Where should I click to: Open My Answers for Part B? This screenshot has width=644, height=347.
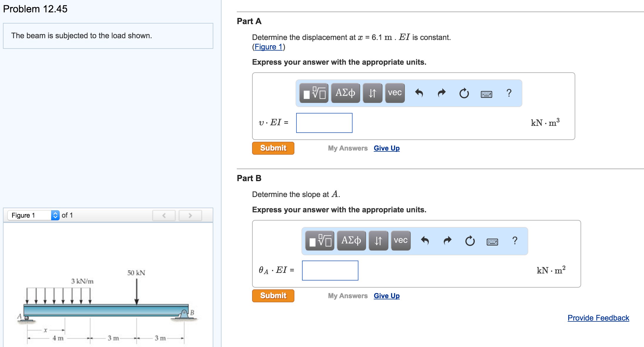click(348, 296)
